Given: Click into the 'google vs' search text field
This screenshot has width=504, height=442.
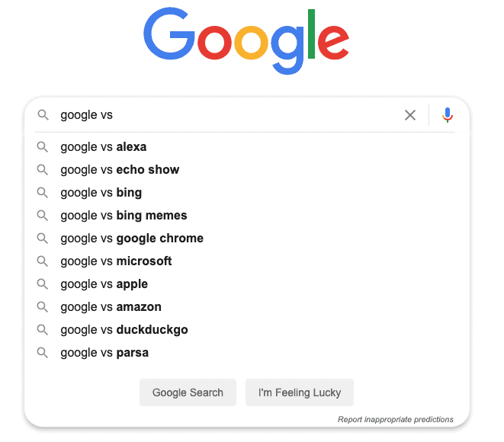Looking at the screenshot, I should pyautogui.click(x=228, y=115).
